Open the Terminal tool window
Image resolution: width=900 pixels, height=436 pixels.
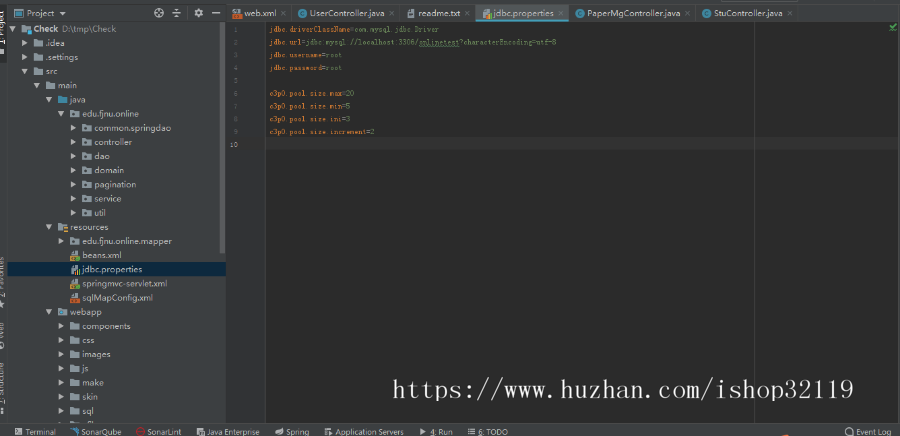tap(35, 431)
